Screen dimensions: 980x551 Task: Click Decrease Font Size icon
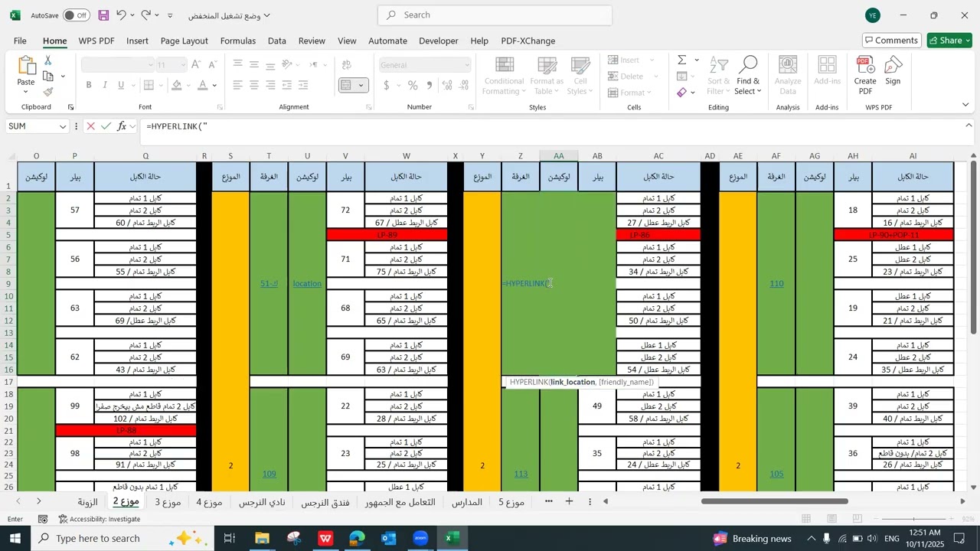point(214,65)
